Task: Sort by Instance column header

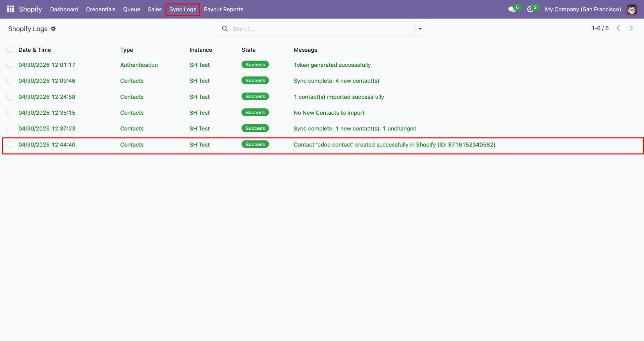Action: (x=201, y=50)
